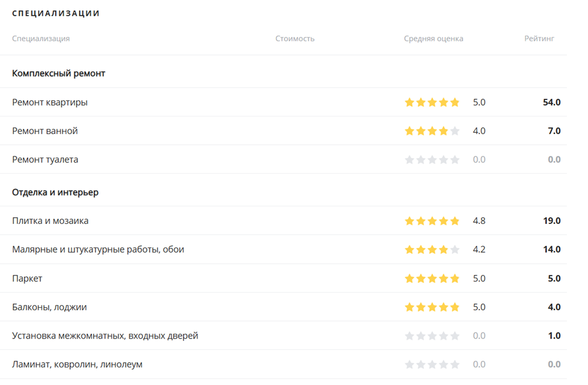
Task: Click the Средняя оценка column header
Action: point(433,39)
